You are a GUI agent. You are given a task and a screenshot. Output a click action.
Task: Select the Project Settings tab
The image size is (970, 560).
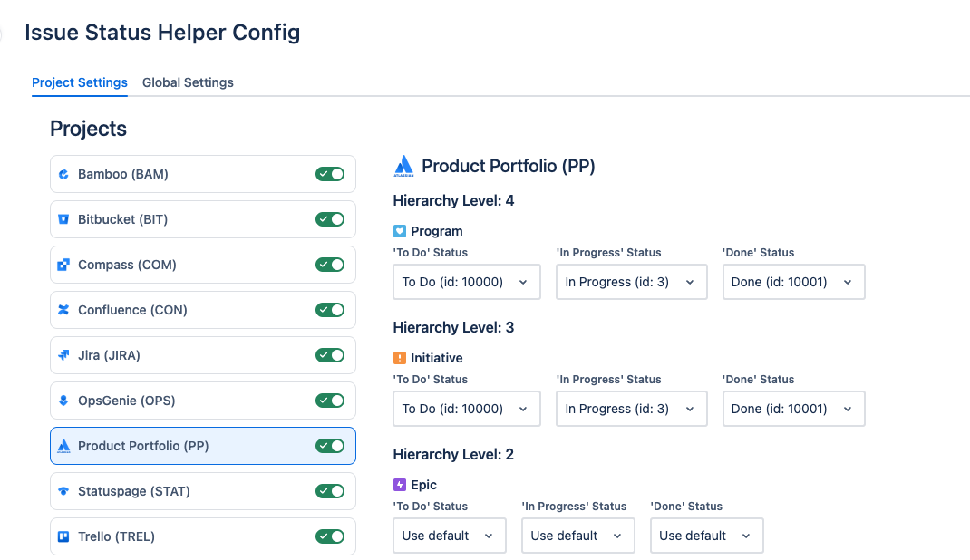[x=80, y=82]
